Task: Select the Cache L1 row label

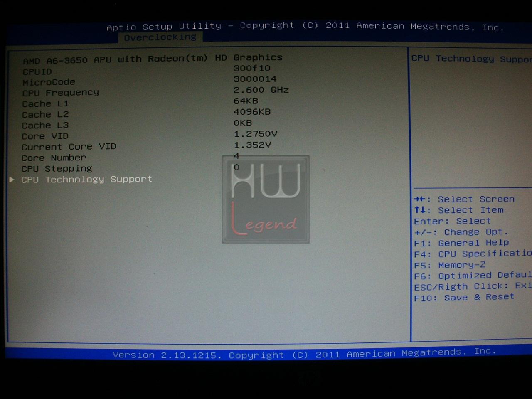Action: (x=45, y=104)
